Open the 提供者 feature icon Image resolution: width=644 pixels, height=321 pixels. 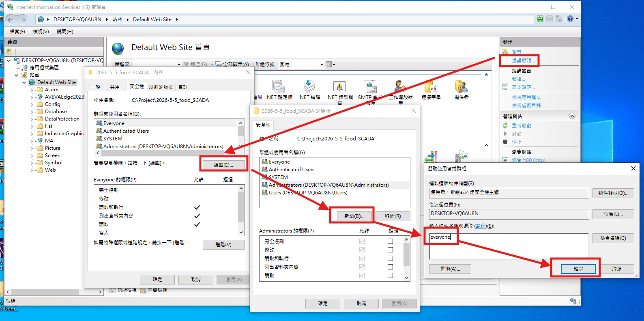pos(461,86)
